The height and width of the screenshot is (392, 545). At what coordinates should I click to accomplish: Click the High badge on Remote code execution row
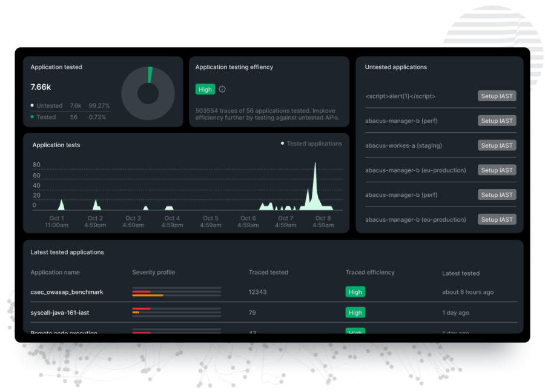pos(355,333)
